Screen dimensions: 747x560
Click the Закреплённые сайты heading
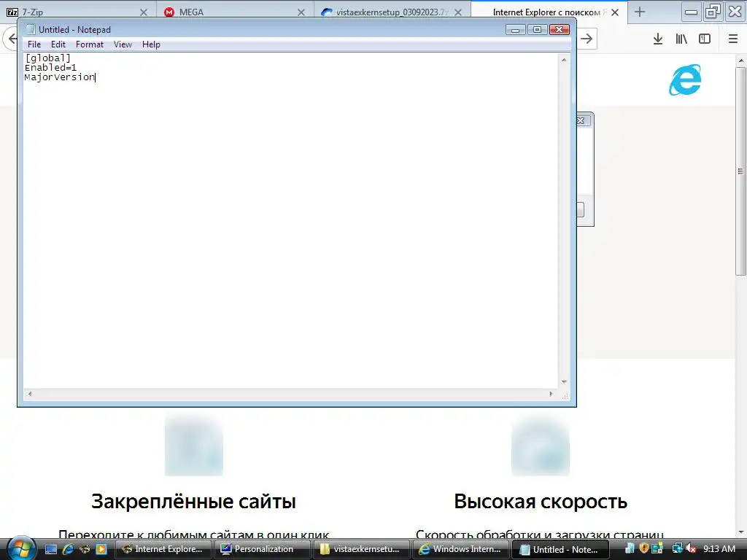193,502
